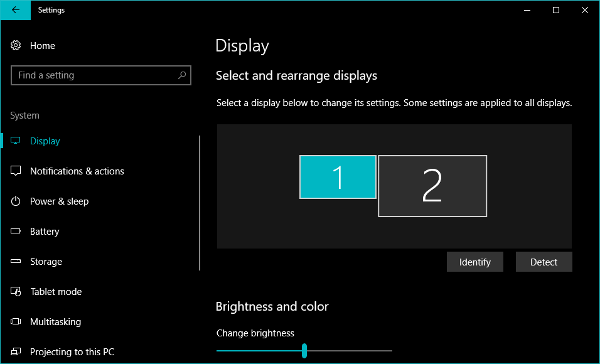600x364 pixels.
Task: Open Projecting to this PC settings
Action: (72, 352)
